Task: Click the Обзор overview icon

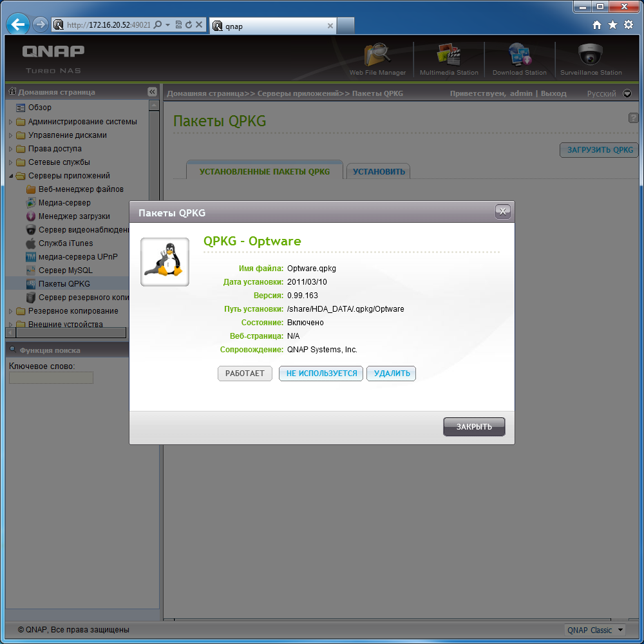Action: 21,108
